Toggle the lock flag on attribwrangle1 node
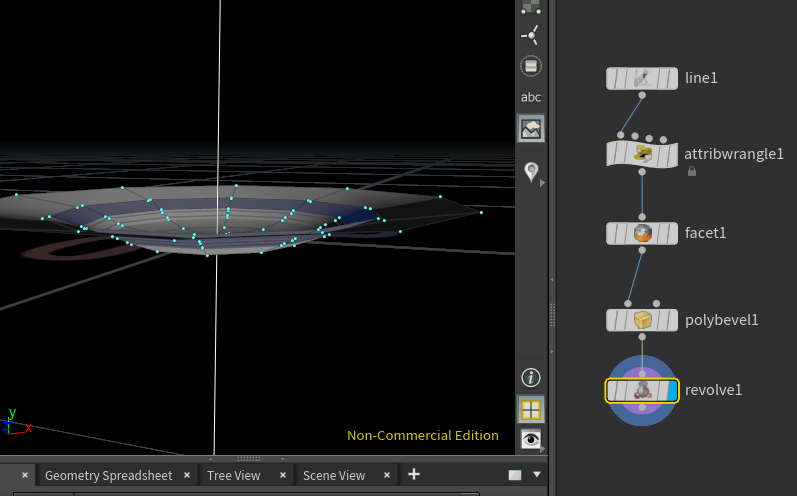The width and height of the screenshot is (797, 496). (x=623, y=153)
